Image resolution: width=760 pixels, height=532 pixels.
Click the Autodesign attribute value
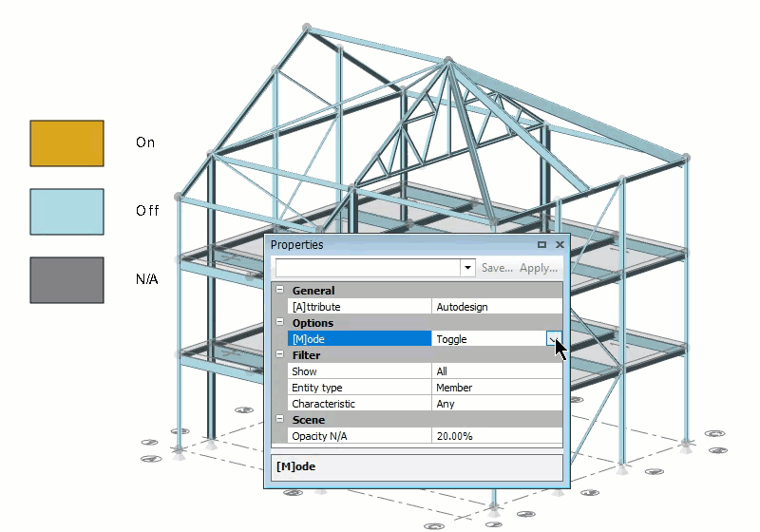[x=497, y=307]
